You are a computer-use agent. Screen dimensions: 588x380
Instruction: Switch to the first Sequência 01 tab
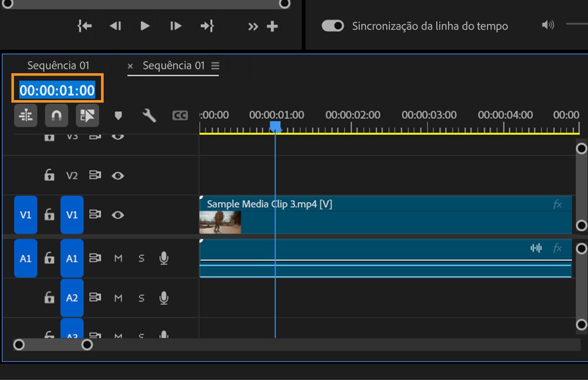[x=58, y=65]
